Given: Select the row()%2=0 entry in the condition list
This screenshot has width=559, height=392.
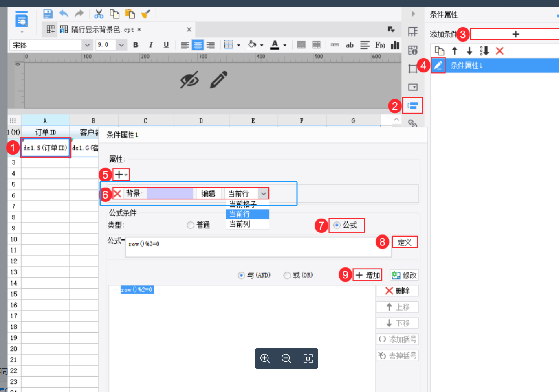Looking at the screenshot, I should 137,290.
